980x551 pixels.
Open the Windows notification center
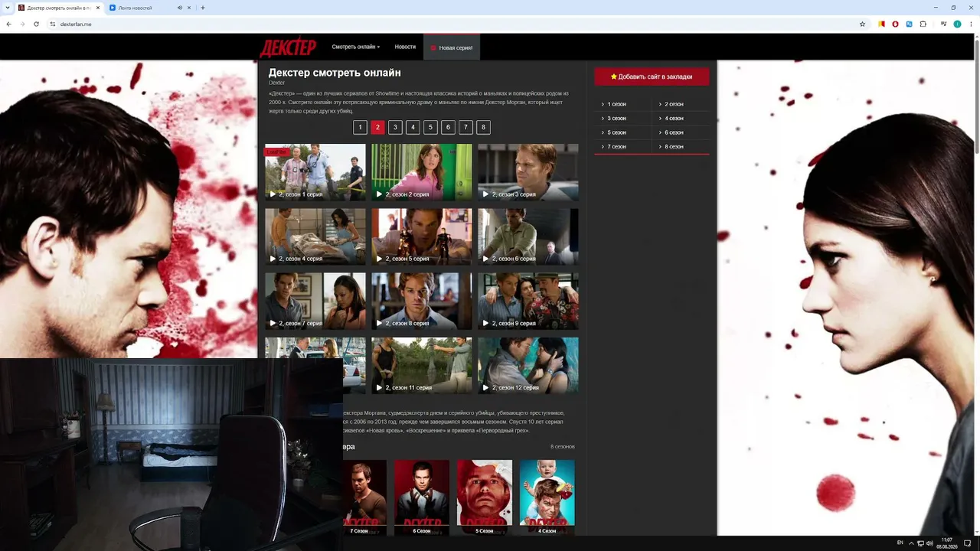[x=967, y=543]
